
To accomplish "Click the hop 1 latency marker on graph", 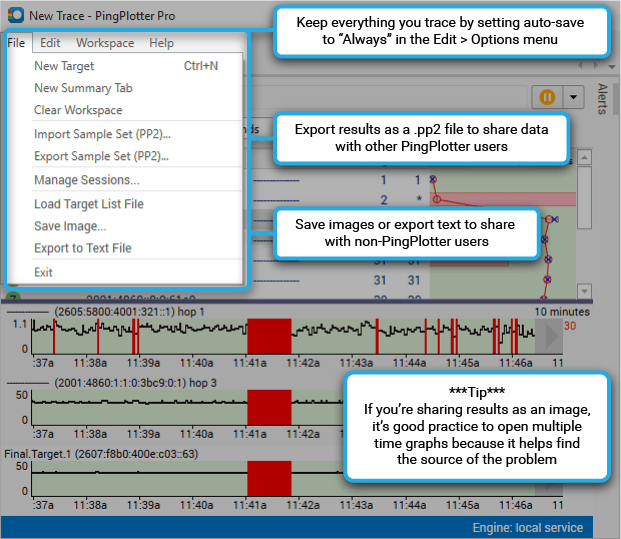I will pos(433,179).
